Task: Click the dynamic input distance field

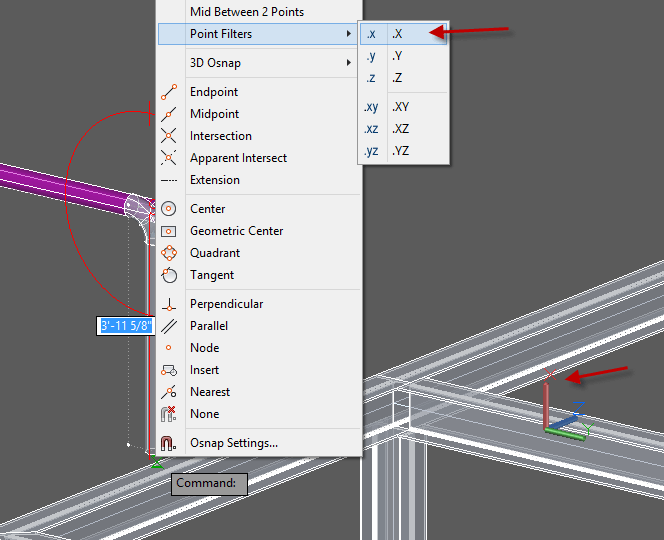Action: (125, 326)
